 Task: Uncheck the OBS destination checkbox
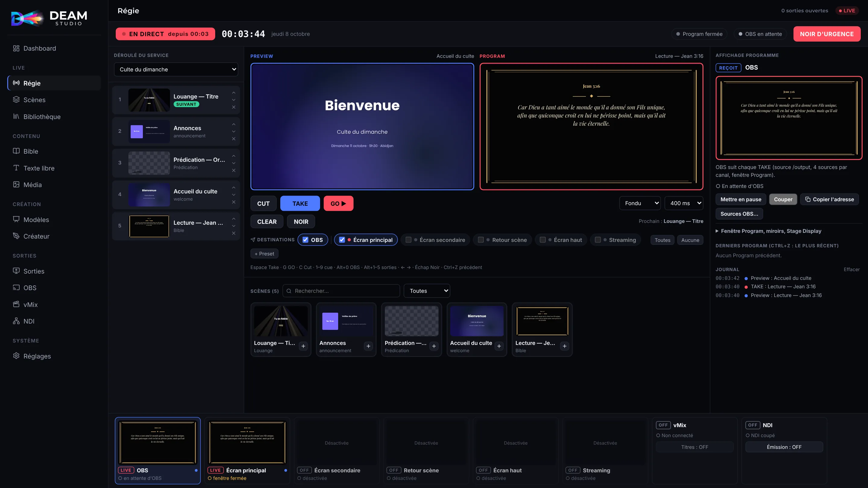306,240
